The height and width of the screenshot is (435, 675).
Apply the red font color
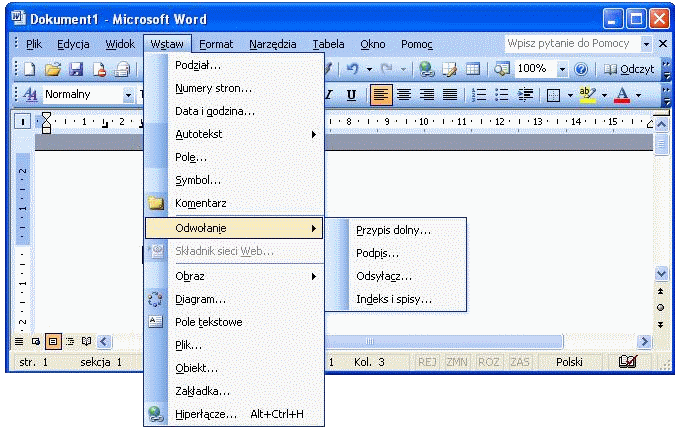(622, 95)
